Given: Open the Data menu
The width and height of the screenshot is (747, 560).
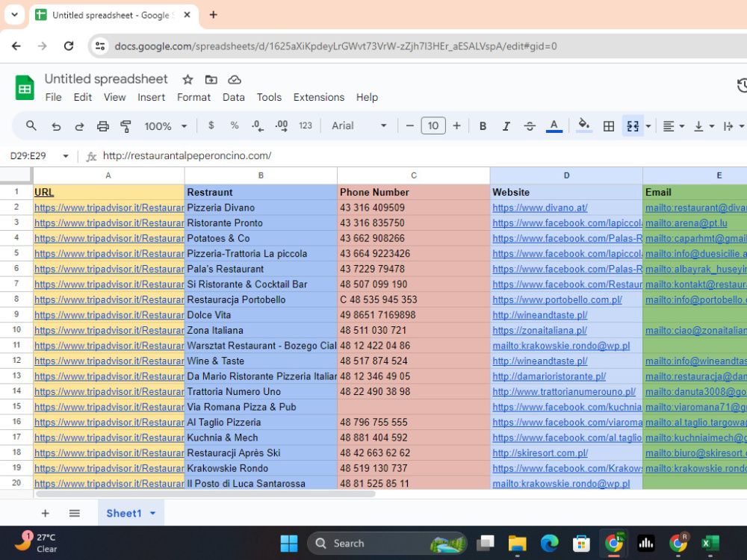Looking at the screenshot, I should 233,97.
